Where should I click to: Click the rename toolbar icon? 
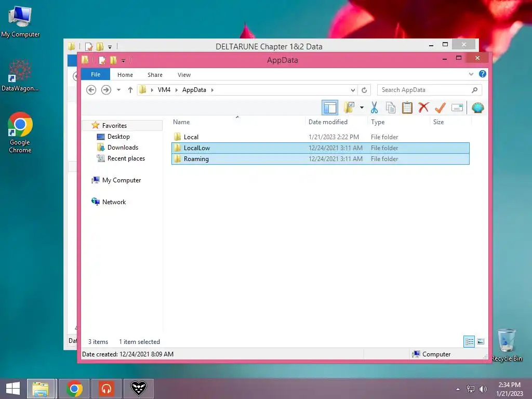pos(457,108)
